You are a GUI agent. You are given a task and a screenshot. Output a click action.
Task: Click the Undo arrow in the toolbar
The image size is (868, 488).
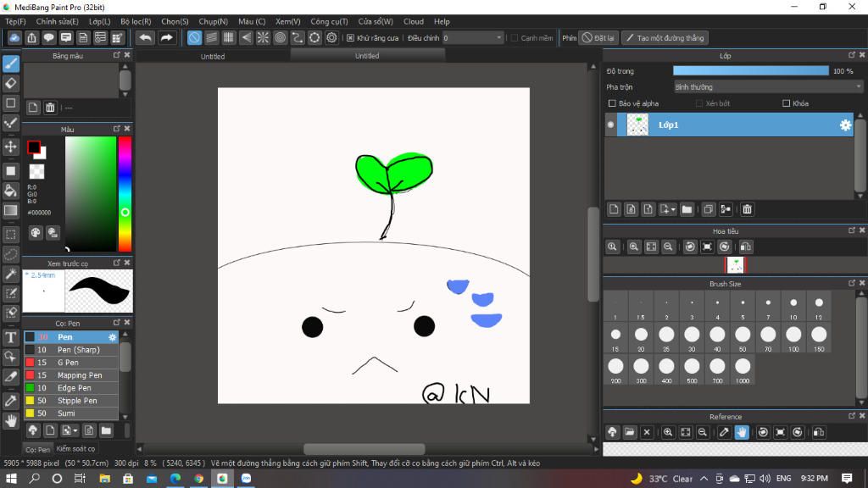point(145,37)
